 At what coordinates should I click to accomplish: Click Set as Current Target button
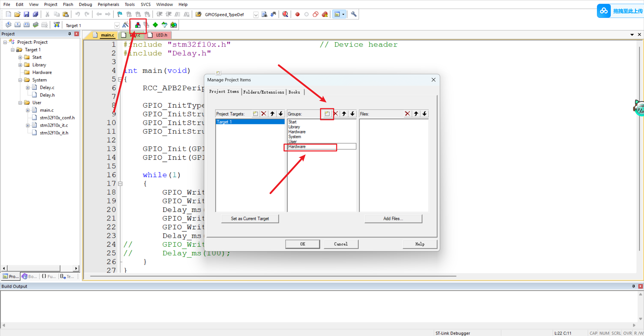point(250,219)
